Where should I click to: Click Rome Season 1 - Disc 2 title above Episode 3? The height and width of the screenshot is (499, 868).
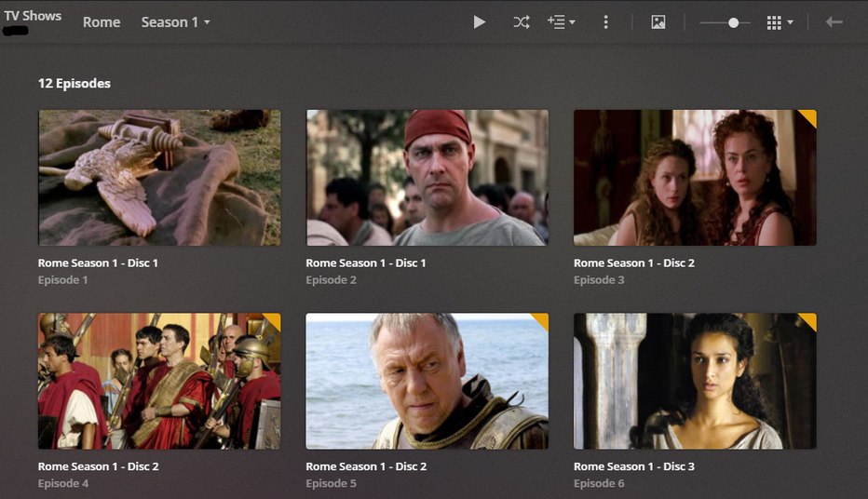pyautogui.click(x=634, y=263)
